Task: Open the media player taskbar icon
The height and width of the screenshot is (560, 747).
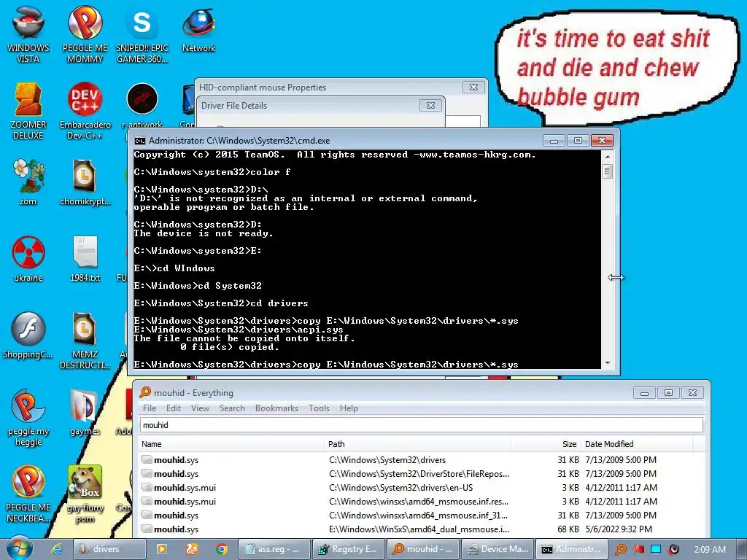Action: coord(162,549)
